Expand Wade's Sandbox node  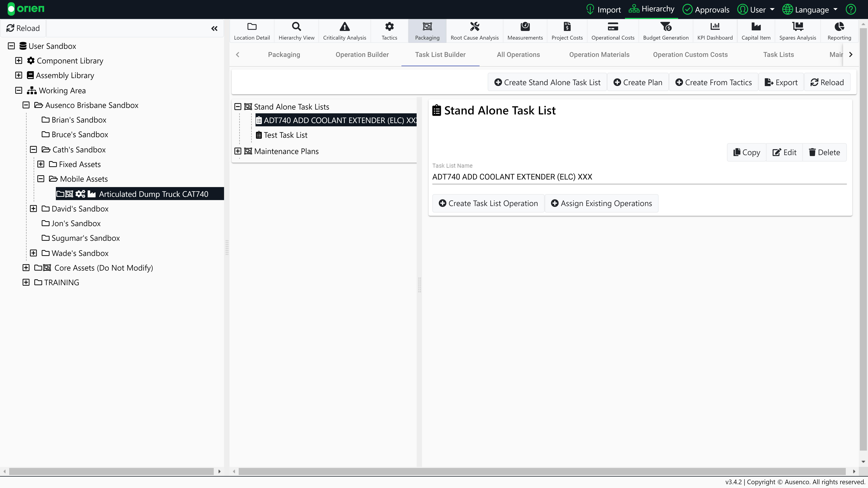click(x=33, y=253)
